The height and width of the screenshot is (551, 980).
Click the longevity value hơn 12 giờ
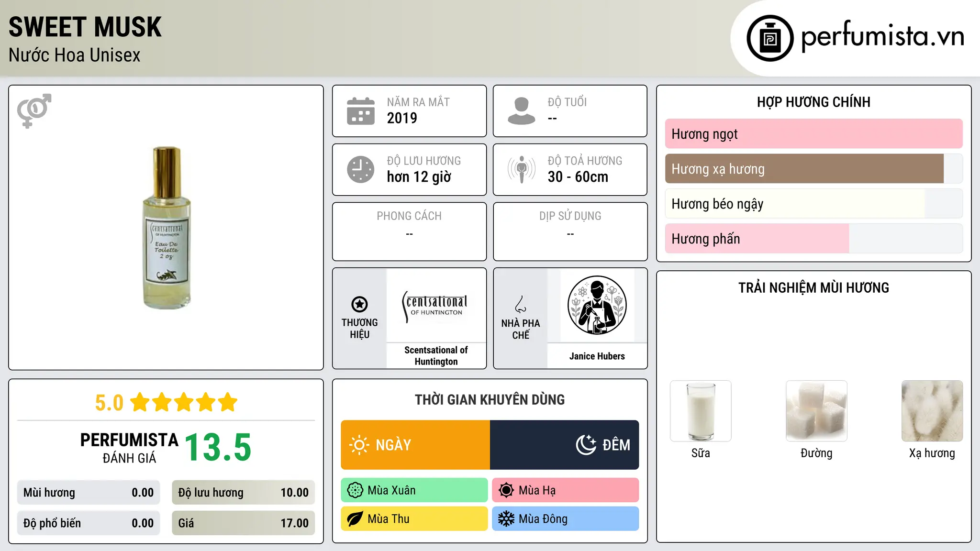click(x=419, y=177)
